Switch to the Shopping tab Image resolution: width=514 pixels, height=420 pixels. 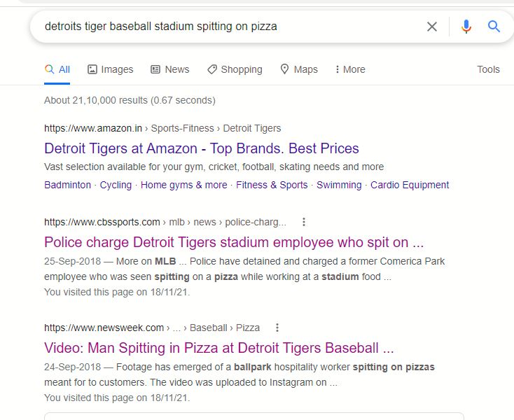point(235,69)
